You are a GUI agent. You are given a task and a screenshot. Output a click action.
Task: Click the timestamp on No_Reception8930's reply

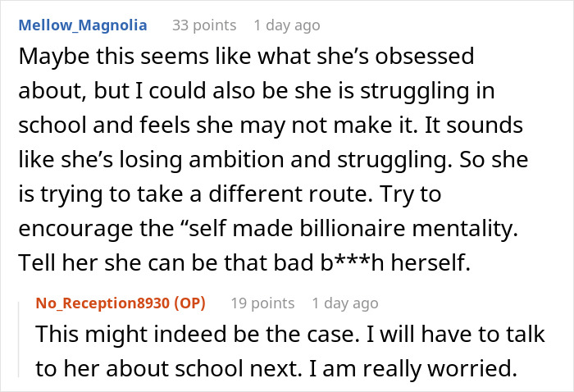pos(345,303)
